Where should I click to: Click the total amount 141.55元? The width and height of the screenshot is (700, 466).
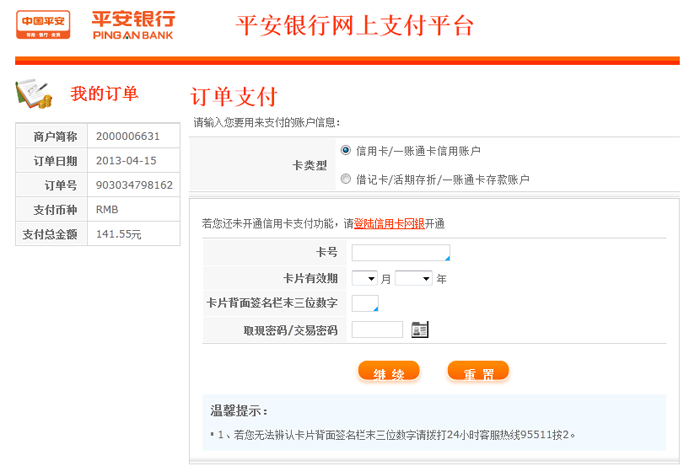click(x=119, y=234)
